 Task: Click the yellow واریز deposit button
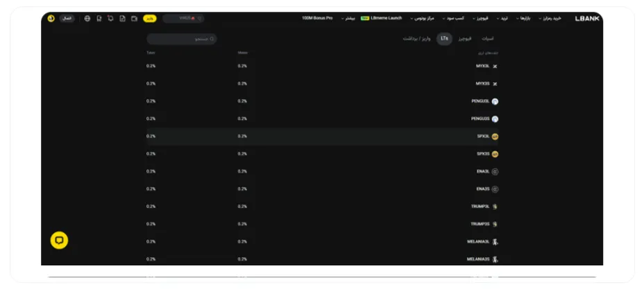[150, 19]
